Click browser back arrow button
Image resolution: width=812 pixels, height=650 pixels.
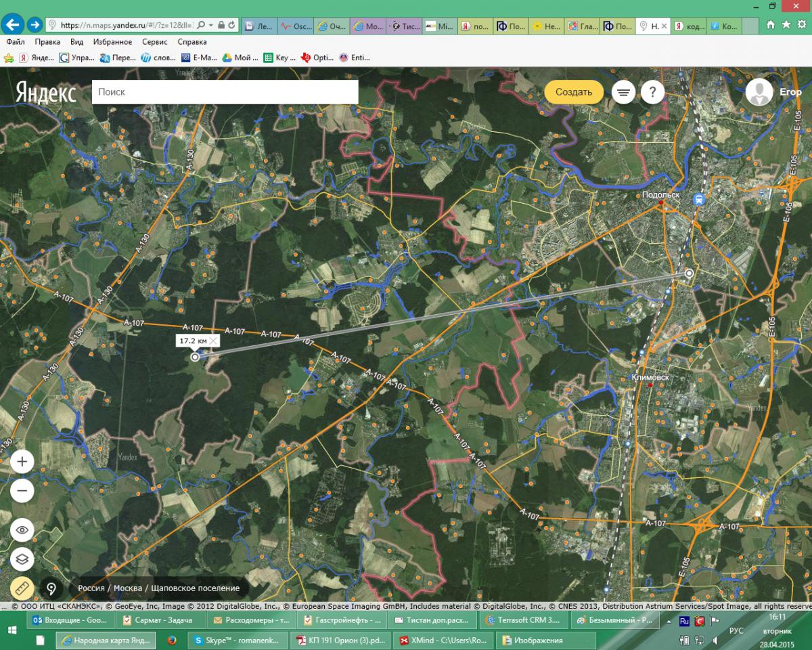point(13,25)
